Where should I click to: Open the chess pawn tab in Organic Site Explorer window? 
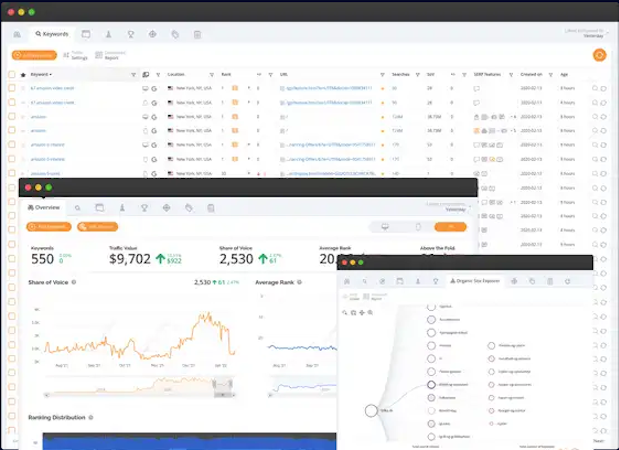pyautogui.click(x=418, y=281)
